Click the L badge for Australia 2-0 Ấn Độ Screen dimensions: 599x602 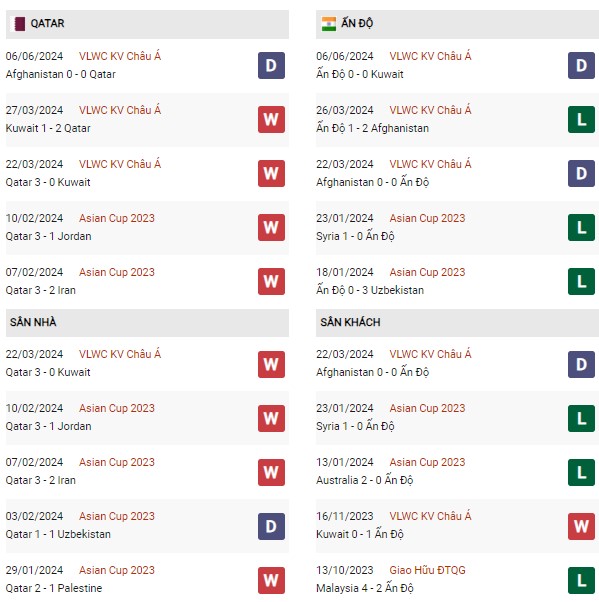coord(581,472)
